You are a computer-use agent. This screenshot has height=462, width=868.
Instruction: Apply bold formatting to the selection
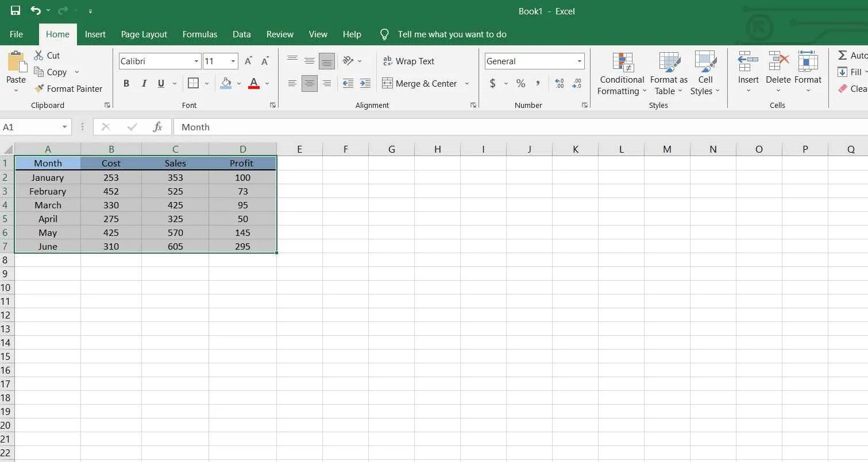126,83
